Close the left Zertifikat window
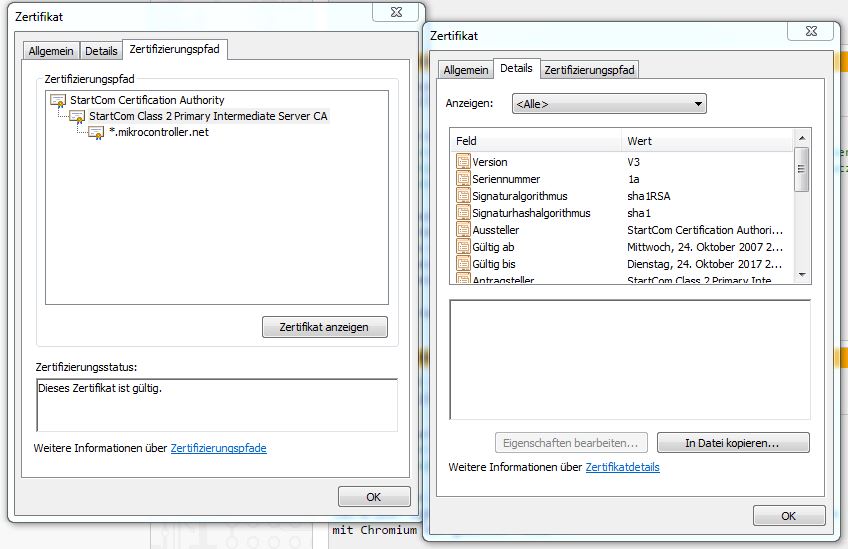 [x=396, y=12]
